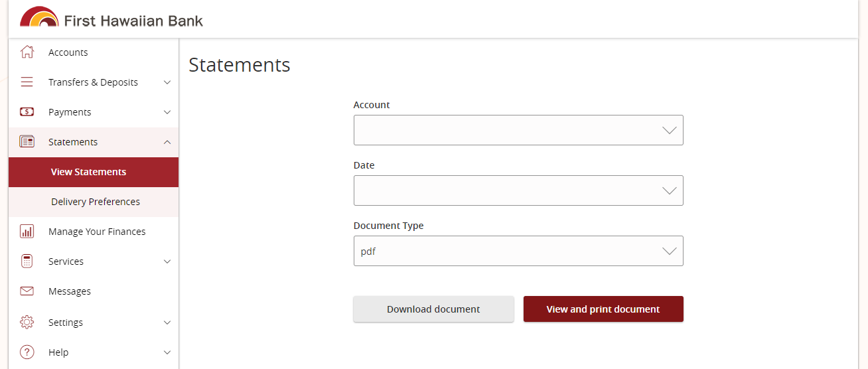Click the Document Type field label
This screenshot has width=868, height=369.
click(388, 226)
